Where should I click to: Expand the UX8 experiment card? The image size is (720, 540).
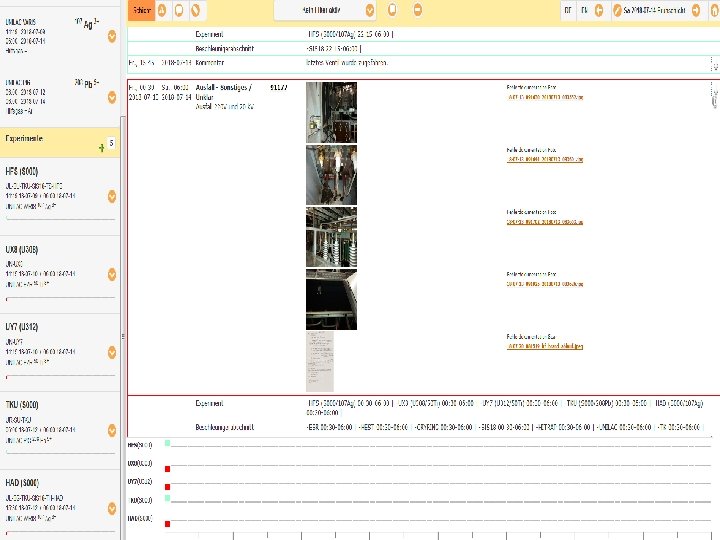click(x=112, y=275)
